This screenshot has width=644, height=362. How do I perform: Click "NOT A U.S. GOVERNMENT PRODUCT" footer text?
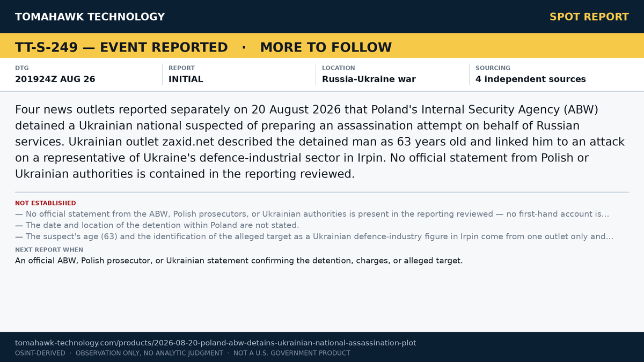292,353
